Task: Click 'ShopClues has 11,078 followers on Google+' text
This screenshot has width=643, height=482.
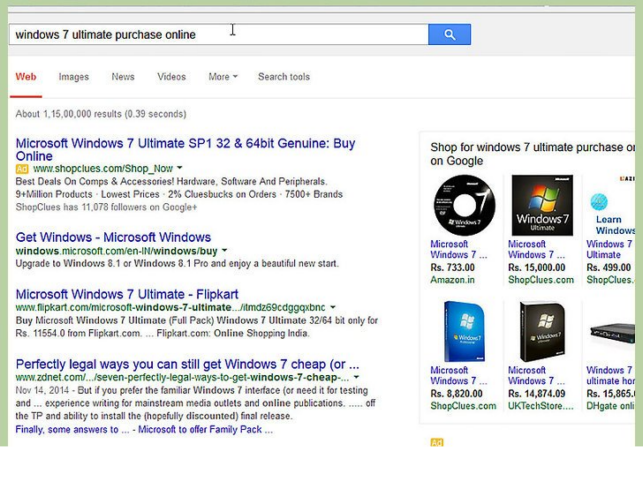Action: (x=106, y=207)
